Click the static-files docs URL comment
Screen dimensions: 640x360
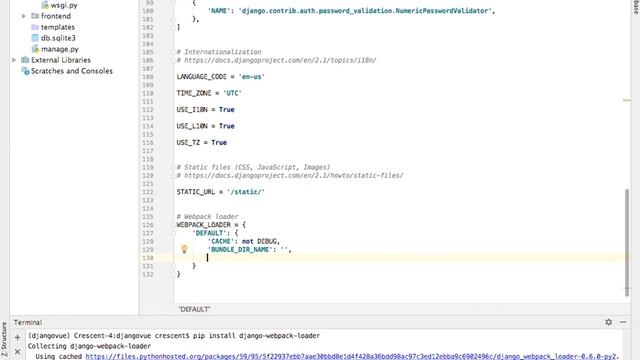click(x=290, y=176)
